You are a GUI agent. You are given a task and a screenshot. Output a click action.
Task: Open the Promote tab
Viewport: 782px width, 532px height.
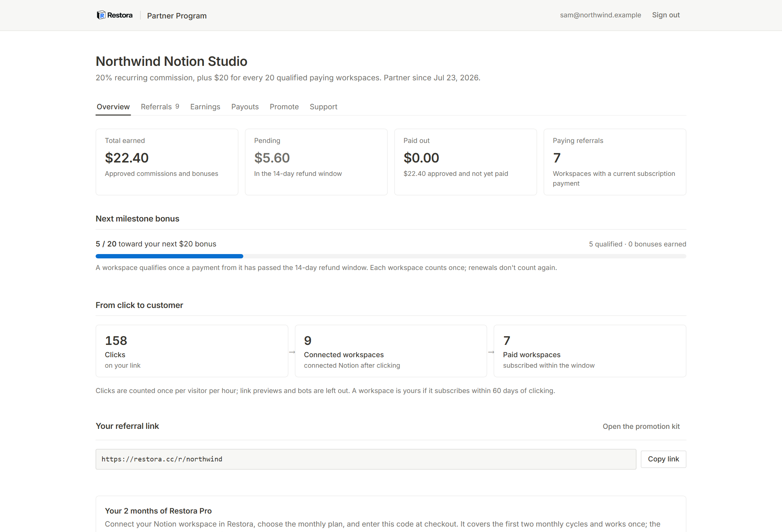pyautogui.click(x=284, y=107)
